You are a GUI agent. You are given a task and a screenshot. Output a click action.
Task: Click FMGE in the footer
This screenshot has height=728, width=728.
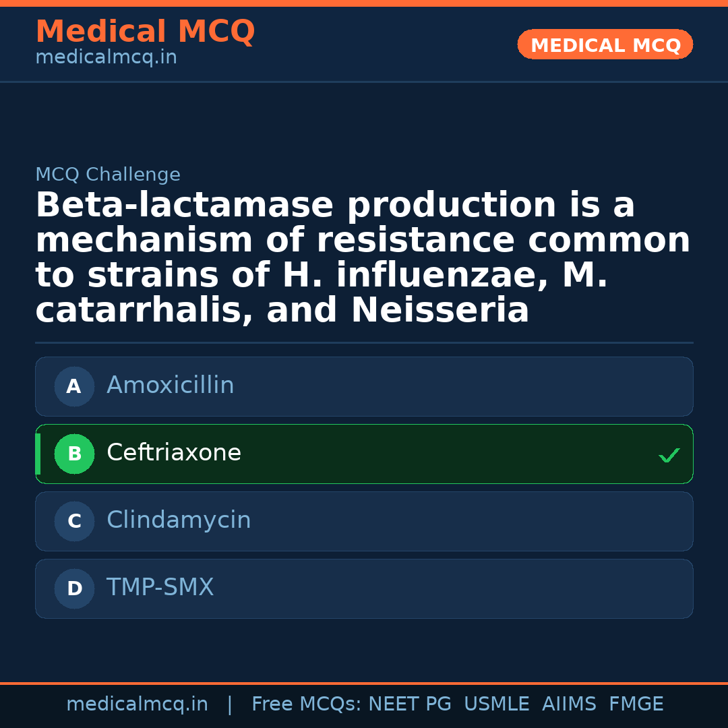[636, 704]
